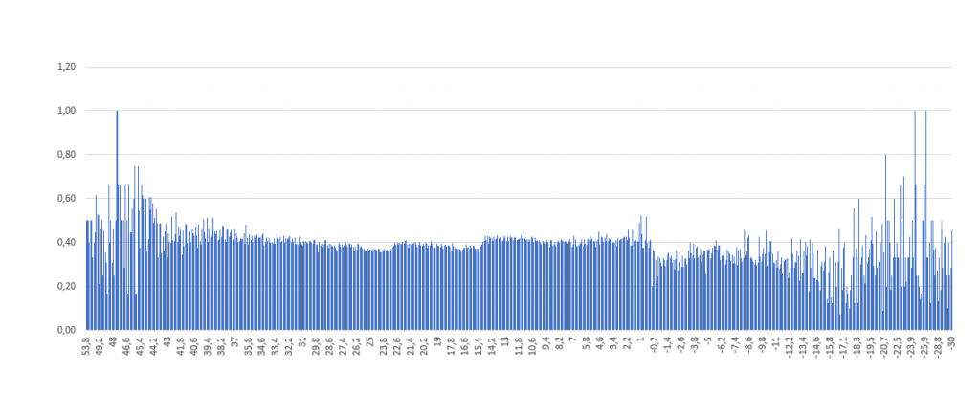Select x-axis label 10,6
The image size is (980, 415).
click(532, 346)
